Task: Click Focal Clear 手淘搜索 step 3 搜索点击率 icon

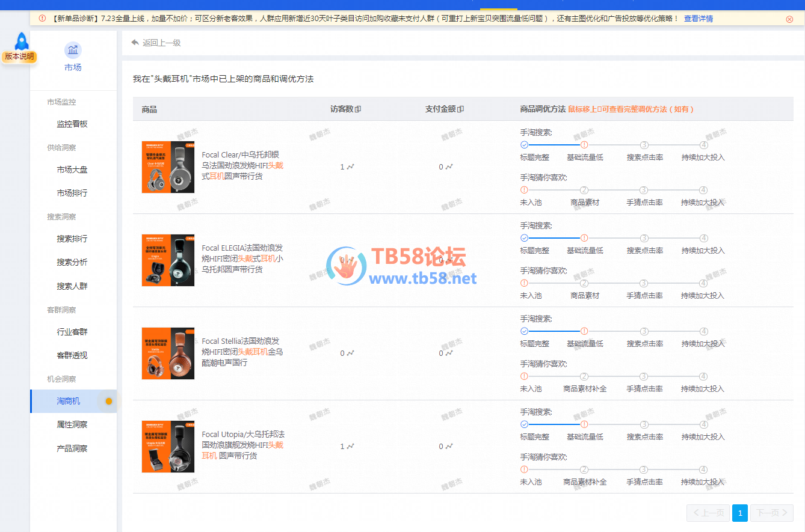Action: 644,145
